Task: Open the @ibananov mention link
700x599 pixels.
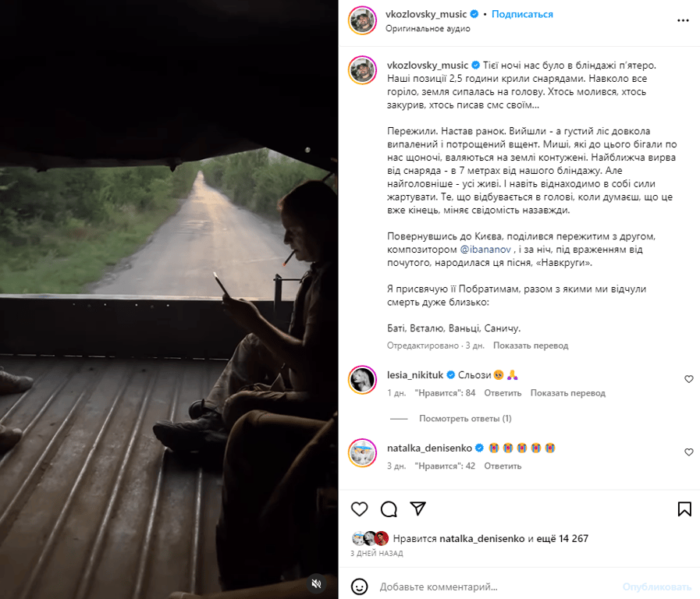Action: click(485, 250)
